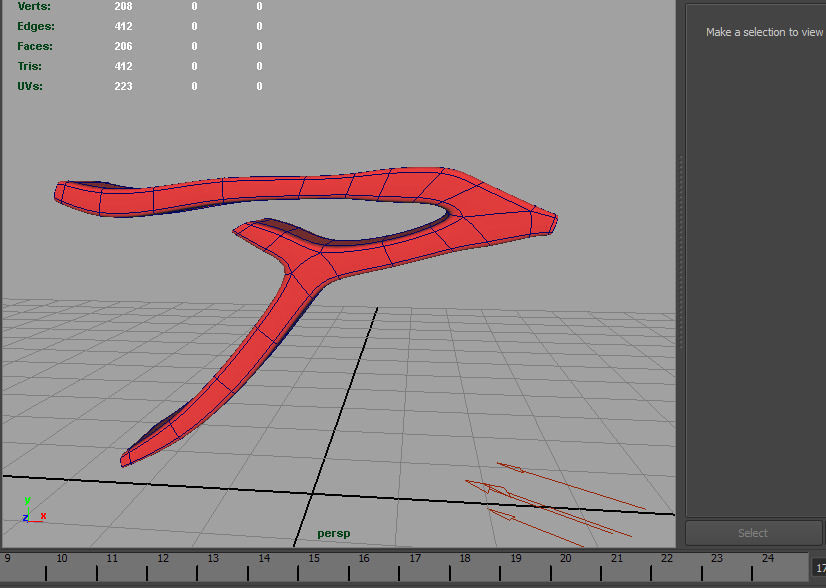
Task: Set playhead at frame 13
Action: (x=213, y=557)
